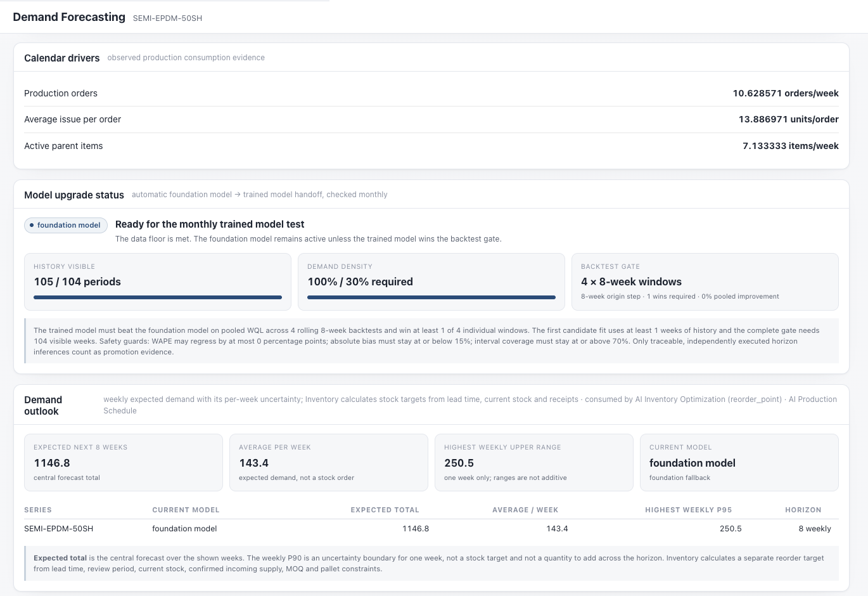The width and height of the screenshot is (868, 596).
Task: Click the Model upgrade status heading
Action: (x=74, y=195)
